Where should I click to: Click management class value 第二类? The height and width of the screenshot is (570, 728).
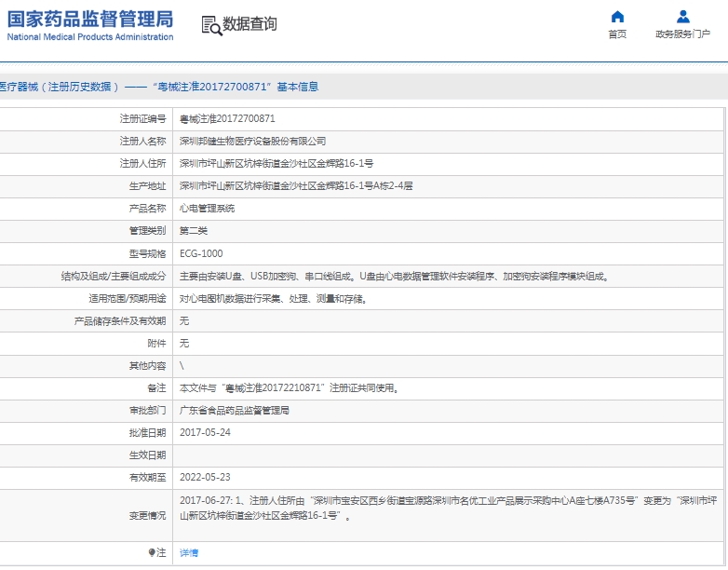[194, 231]
